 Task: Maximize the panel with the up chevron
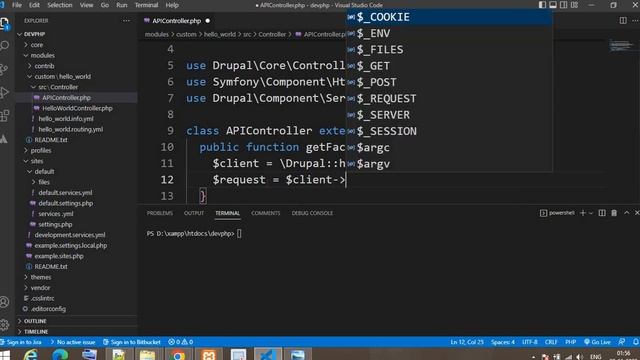[x=627, y=213]
